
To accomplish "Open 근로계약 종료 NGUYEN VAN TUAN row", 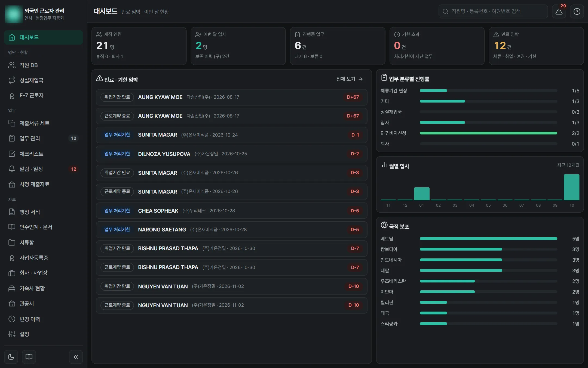I will click(232, 305).
